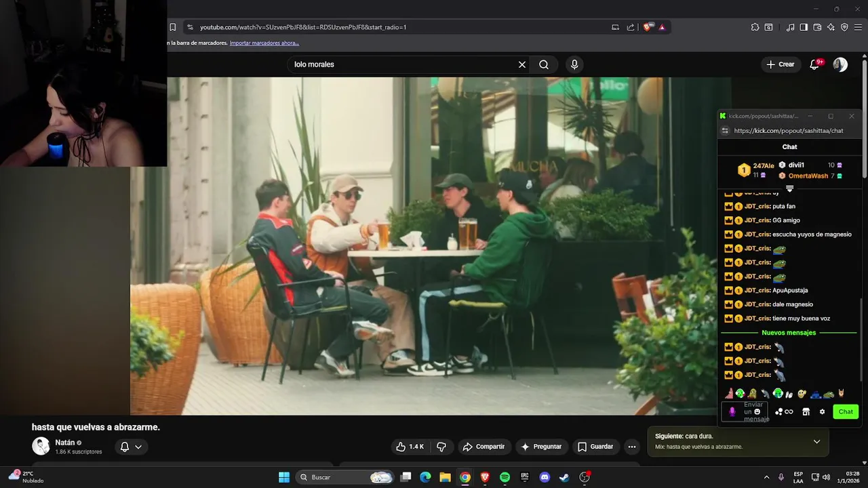Jump to 'Nuevos mensajes' in chat

coord(789,333)
